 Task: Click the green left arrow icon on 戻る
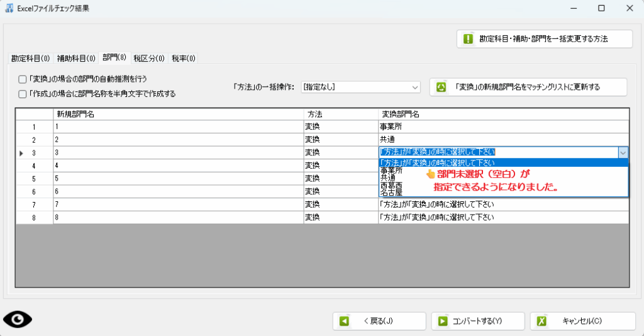344,321
